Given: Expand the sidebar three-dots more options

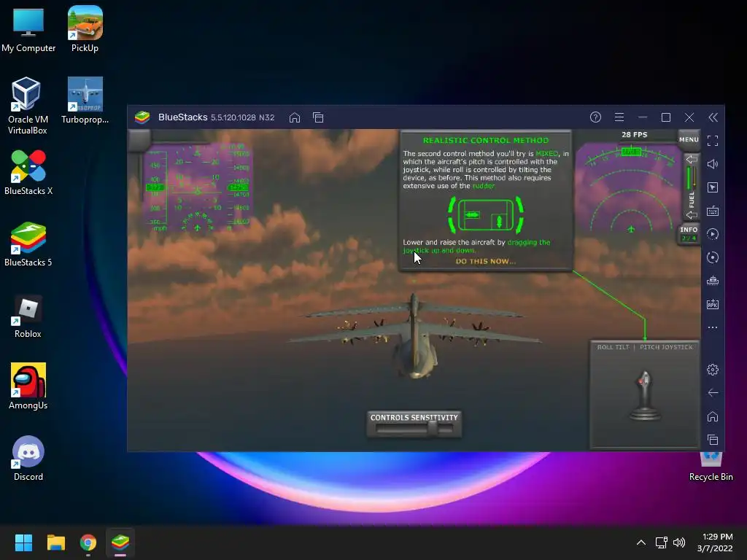Looking at the screenshot, I should (713, 327).
